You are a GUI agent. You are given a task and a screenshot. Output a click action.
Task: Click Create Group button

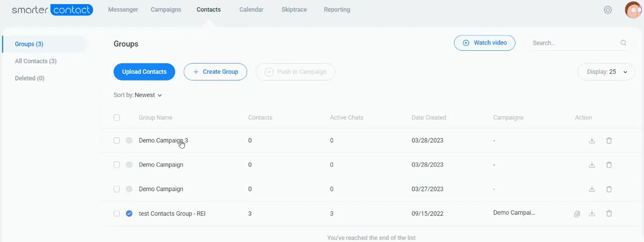click(215, 72)
